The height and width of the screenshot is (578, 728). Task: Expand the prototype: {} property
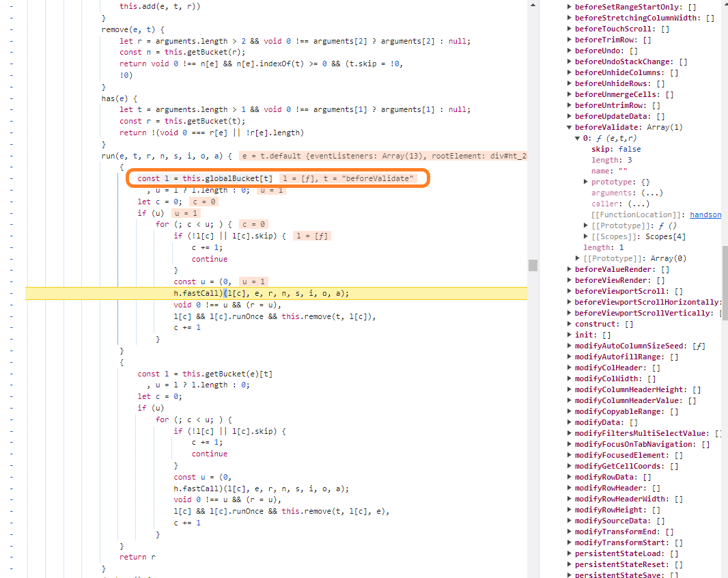click(x=585, y=182)
